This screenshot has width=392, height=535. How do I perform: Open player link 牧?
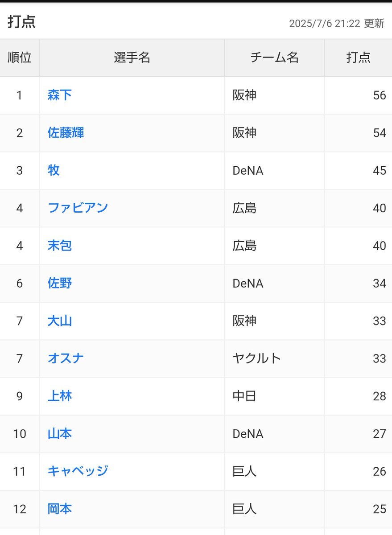54,170
